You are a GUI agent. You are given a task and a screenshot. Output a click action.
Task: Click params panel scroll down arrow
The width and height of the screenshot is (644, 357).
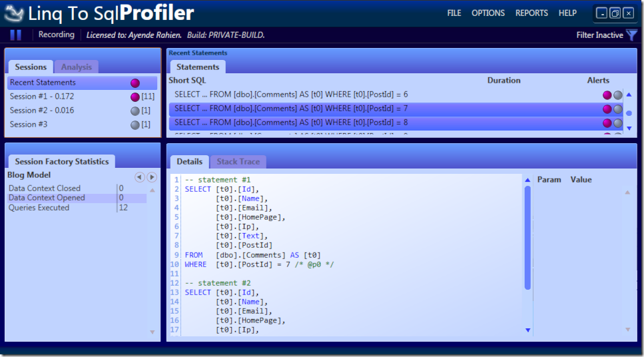coord(627,330)
